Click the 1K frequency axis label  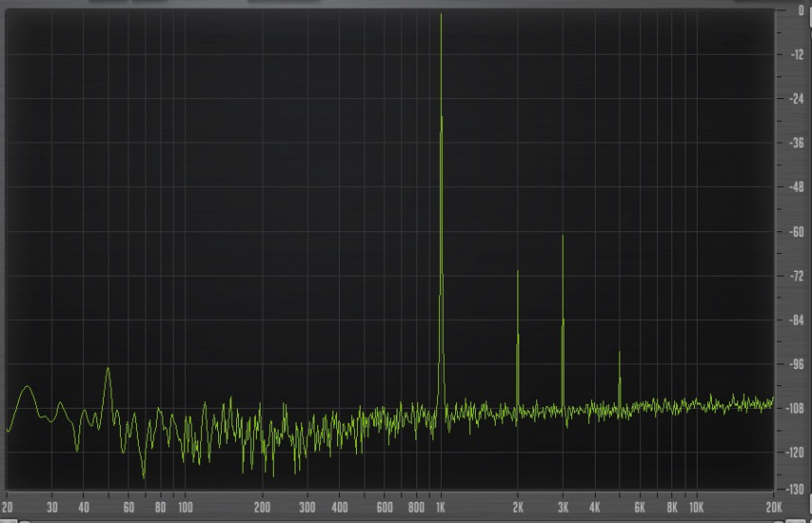[441, 506]
